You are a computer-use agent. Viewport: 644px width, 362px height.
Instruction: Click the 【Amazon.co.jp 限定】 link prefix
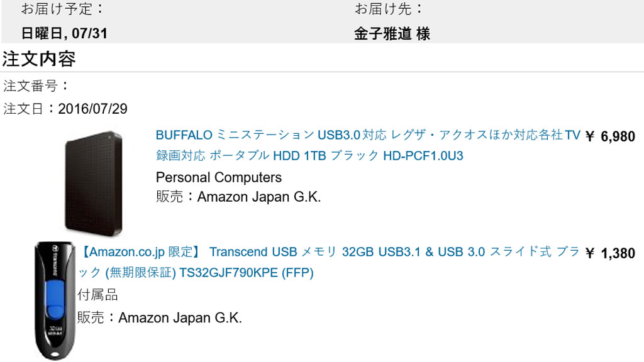(x=140, y=252)
